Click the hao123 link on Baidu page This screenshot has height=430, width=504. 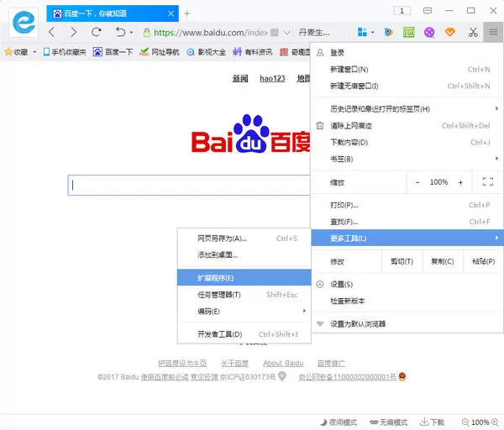coord(272,78)
